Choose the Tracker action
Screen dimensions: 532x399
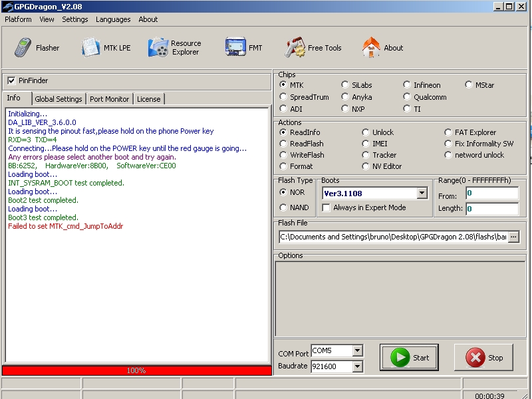365,155
